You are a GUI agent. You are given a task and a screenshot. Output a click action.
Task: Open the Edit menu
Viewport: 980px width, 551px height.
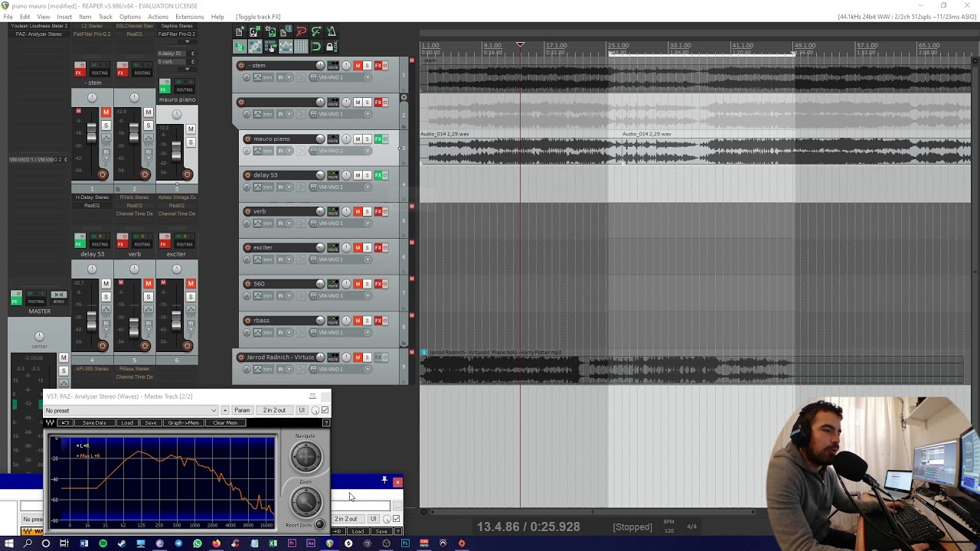tap(25, 17)
